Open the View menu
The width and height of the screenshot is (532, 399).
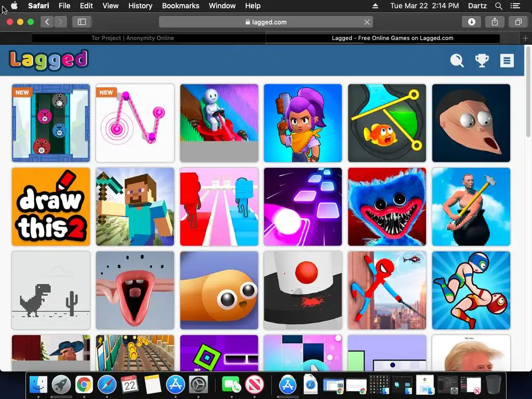point(110,6)
